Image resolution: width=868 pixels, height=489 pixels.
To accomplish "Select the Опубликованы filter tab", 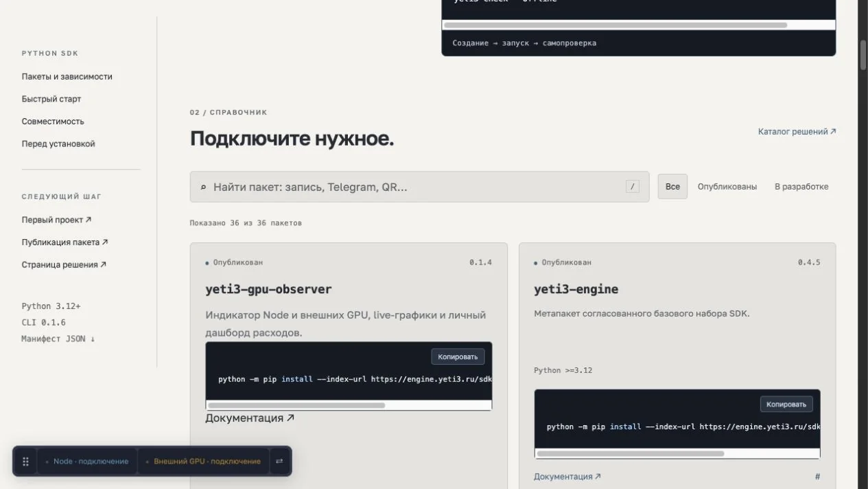I will click(727, 187).
